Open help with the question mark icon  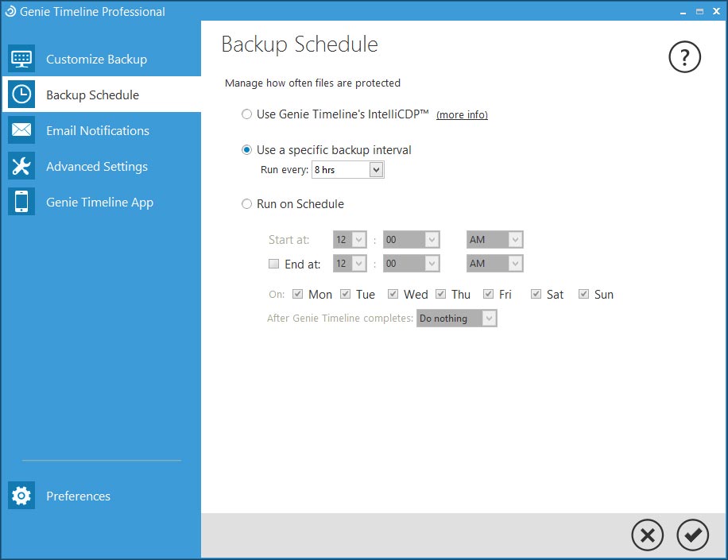(684, 57)
